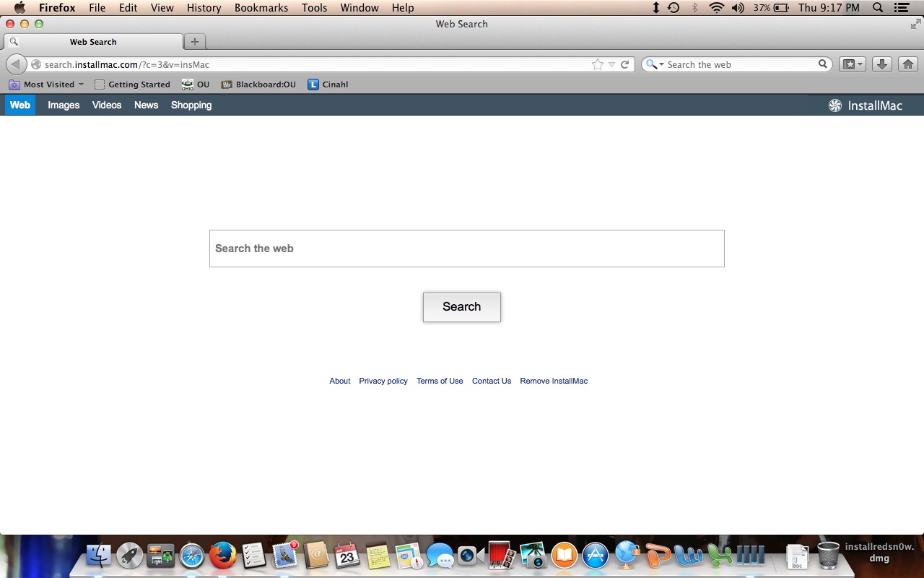The width and height of the screenshot is (924, 578).
Task: Open Photo Booth from the Dock
Action: coord(502,555)
